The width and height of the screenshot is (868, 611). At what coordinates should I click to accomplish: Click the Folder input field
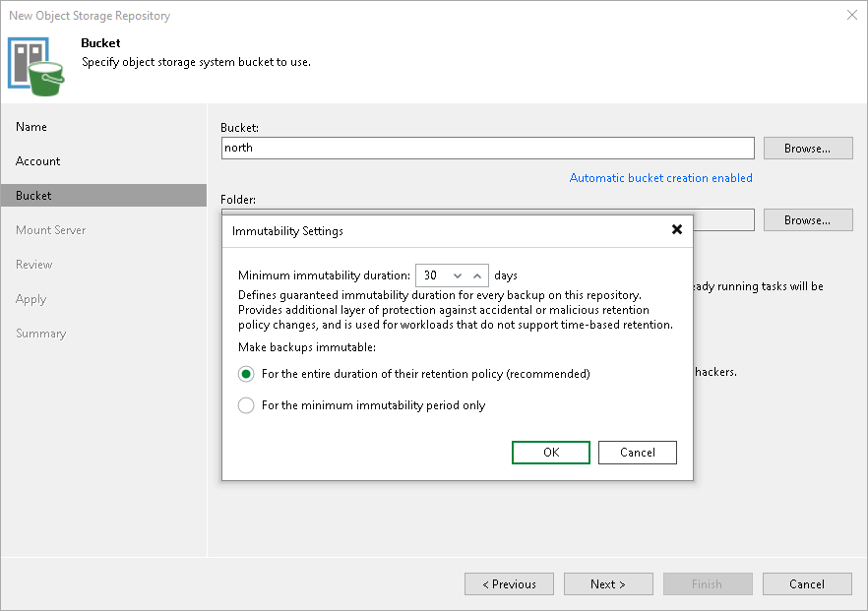[x=723, y=219]
